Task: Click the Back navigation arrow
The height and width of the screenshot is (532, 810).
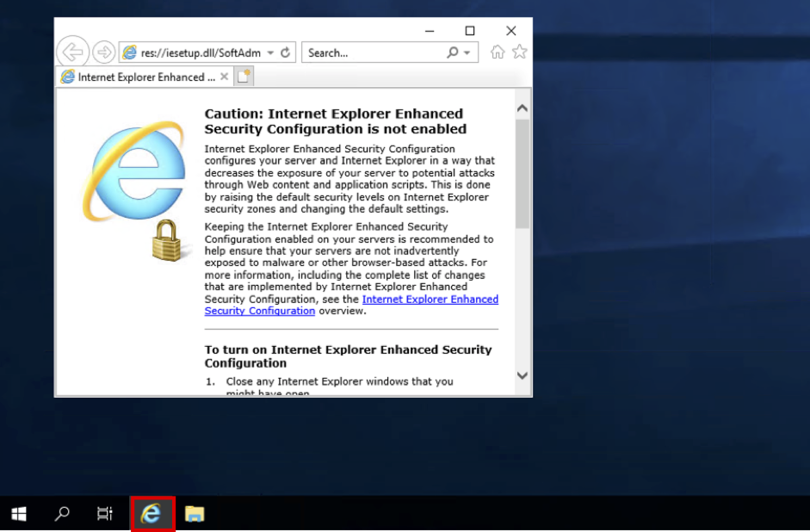Action: (73, 53)
